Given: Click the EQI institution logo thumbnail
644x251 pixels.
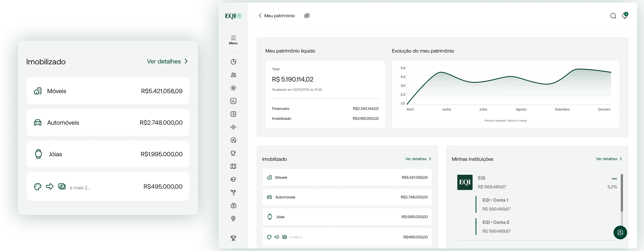Looking at the screenshot, I should (465, 182).
